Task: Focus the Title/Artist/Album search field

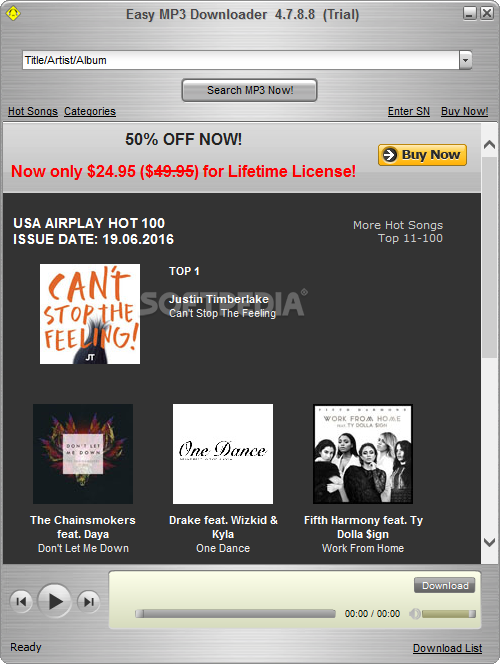Action: tap(240, 60)
